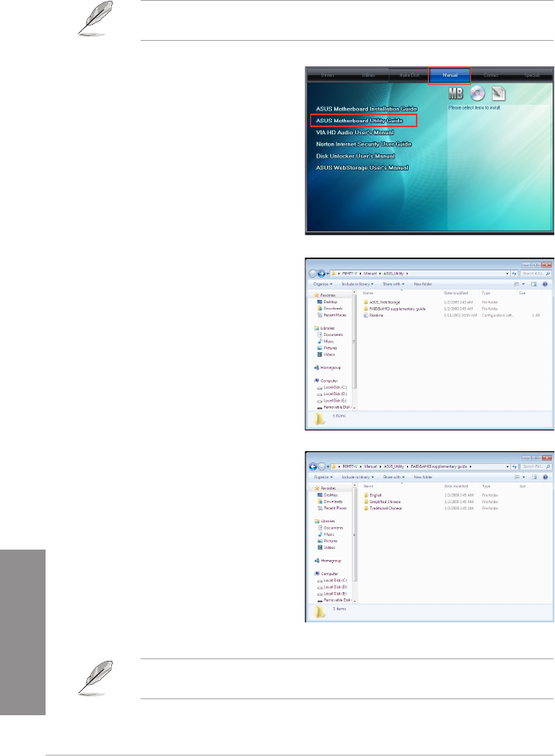Click the file list document icon
Image resolution: width=555 pixels, height=756 pixels.
pyautogui.click(x=498, y=94)
